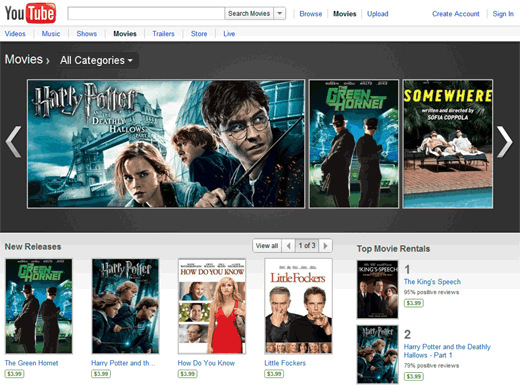The width and height of the screenshot is (520, 388).
Task: Click 'Harry Potter and the Deathly Hallows - Part 1' link
Action: coord(447,351)
